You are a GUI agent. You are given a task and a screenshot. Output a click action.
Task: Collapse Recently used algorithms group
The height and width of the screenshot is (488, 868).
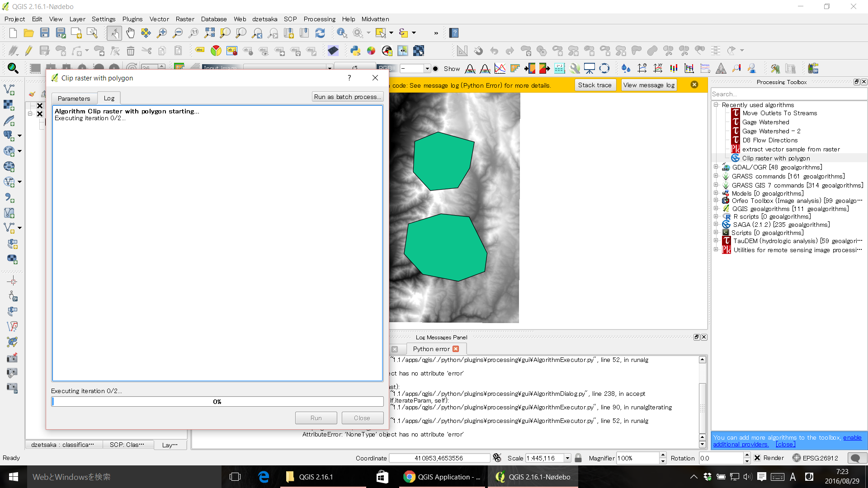716,104
